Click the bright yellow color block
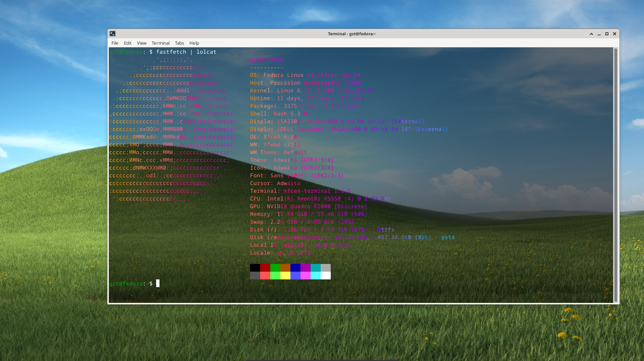This screenshot has width=644, height=361. tap(285, 276)
